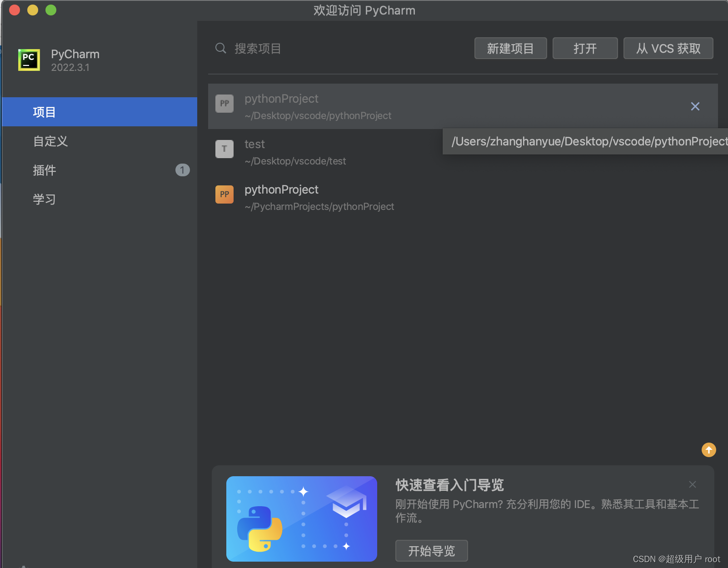Start the tour with 开始导览

coord(432,551)
